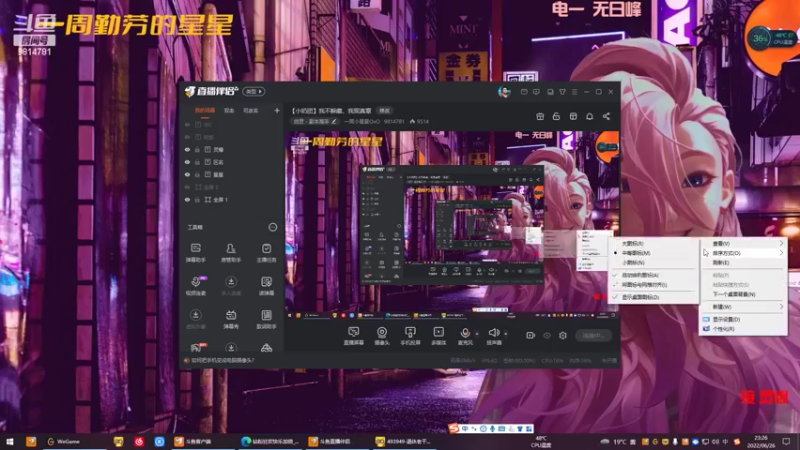Click the 麦克风 microphone icon
800x450 pixels.
tap(465, 333)
